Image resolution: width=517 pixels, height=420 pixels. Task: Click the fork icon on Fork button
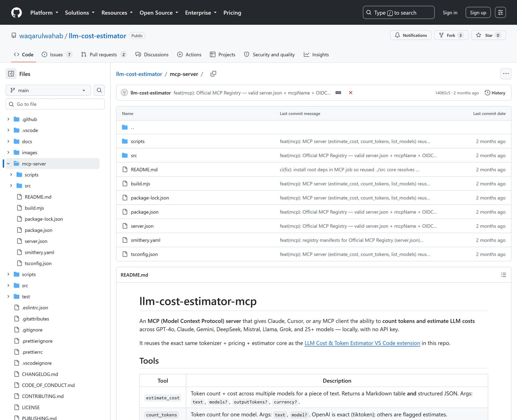click(441, 35)
